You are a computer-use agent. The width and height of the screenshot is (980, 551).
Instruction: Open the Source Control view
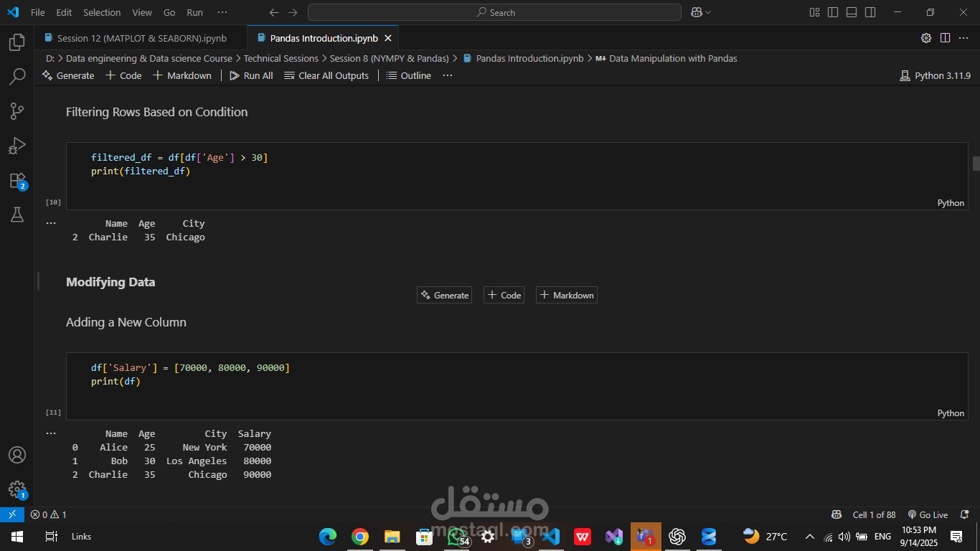pos(17,111)
